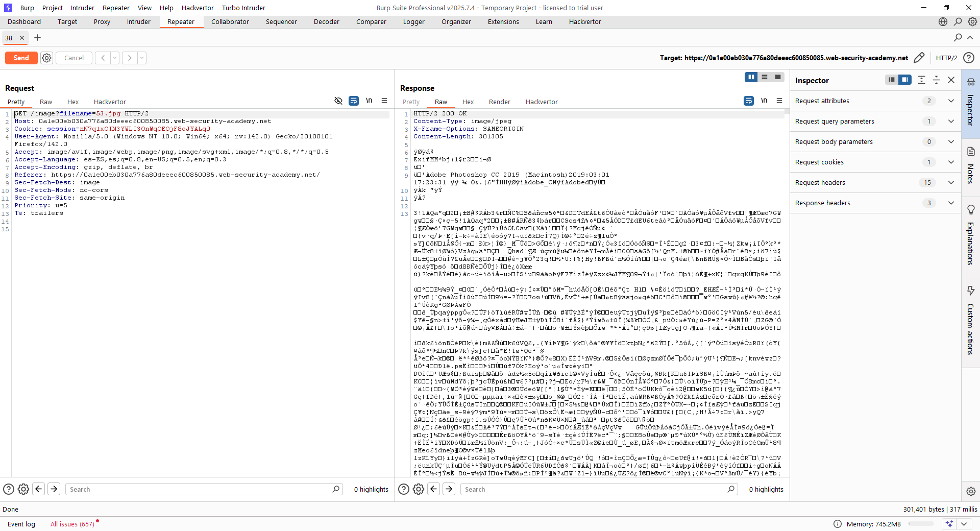Open the Explanations lightbulb side panel
This screenshot has width=980, height=531.
click(971, 210)
